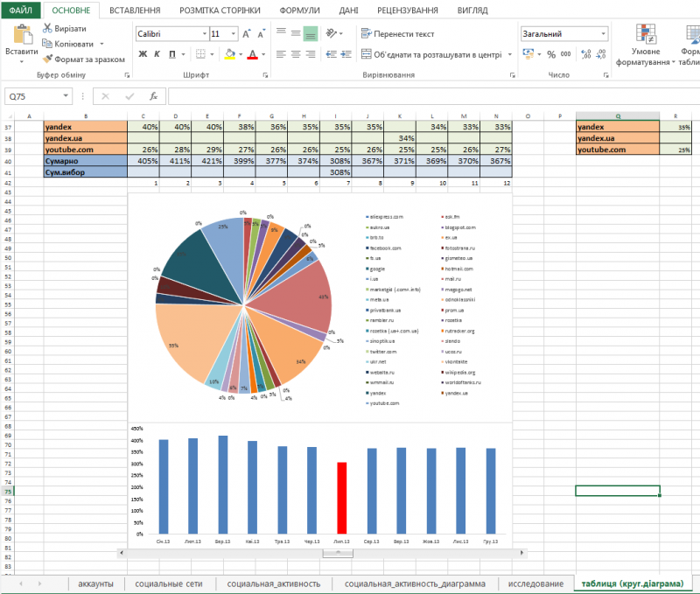Click the Format Painter brush icon
This screenshot has height=594, width=700.
(x=48, y=58)
